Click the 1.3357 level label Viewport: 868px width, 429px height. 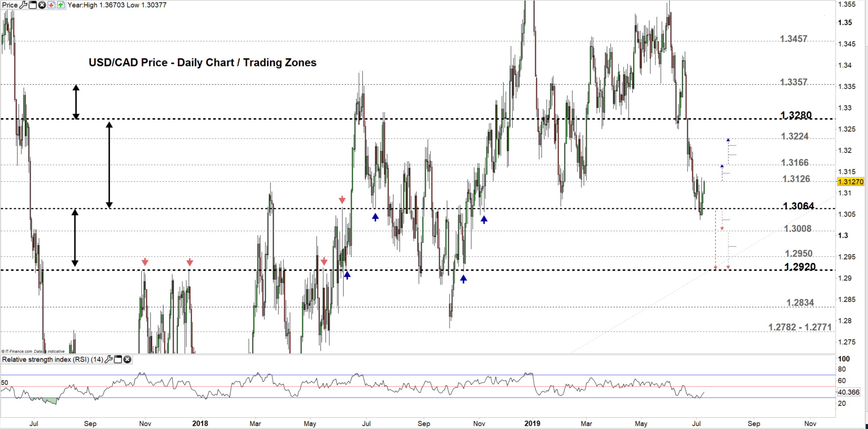794,82
